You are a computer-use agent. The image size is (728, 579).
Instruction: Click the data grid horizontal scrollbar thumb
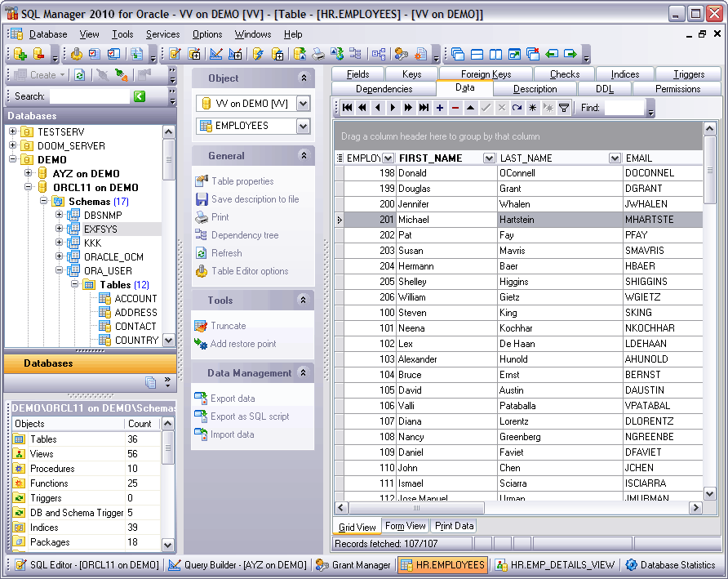[x=416, y=507]
